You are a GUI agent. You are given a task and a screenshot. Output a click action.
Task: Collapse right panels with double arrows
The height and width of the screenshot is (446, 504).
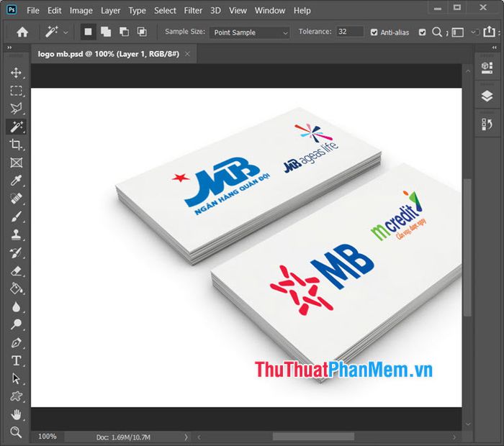pyautogui.click(x=495, y=48)
